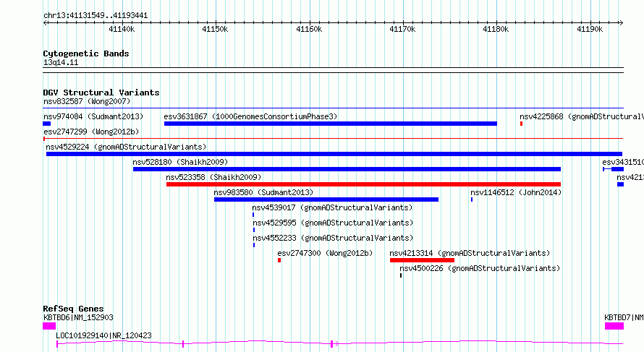Click the long blue nsv4529224 bar

pyautogui.click(x=334, y=154)
